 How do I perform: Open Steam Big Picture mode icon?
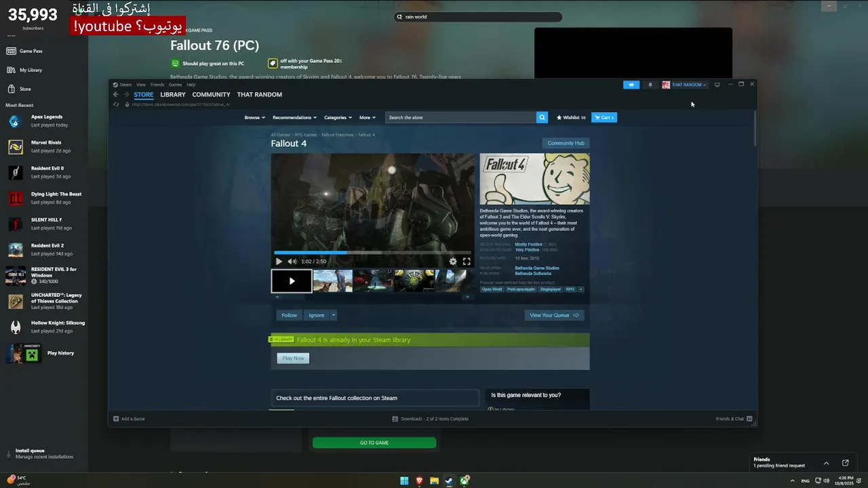(x=717, y=85)
